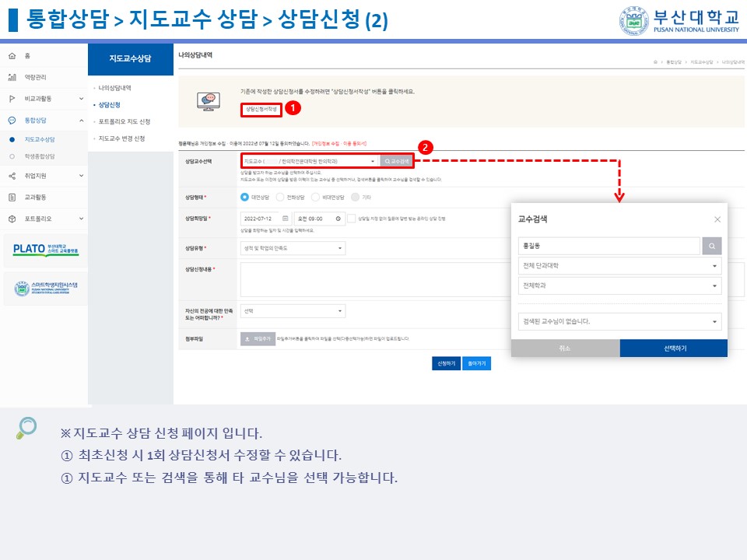
Task: Click the 홈 home icon in sidebar
Action: [12, 56]
